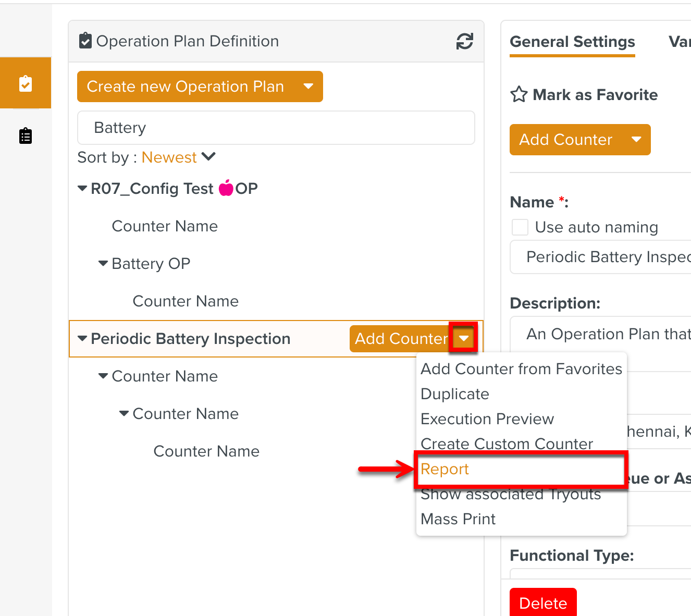691x616 pixels.
Task: Toggle the arrow next to row's Add Counter
Action: point(463,339)
